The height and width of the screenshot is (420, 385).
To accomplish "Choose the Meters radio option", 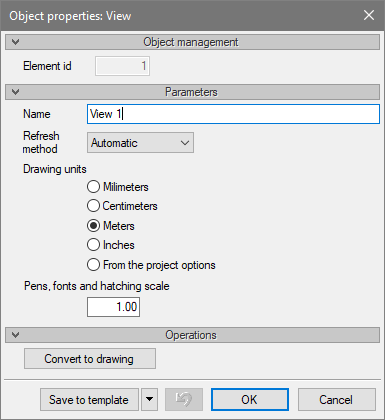I will point(93,226).
